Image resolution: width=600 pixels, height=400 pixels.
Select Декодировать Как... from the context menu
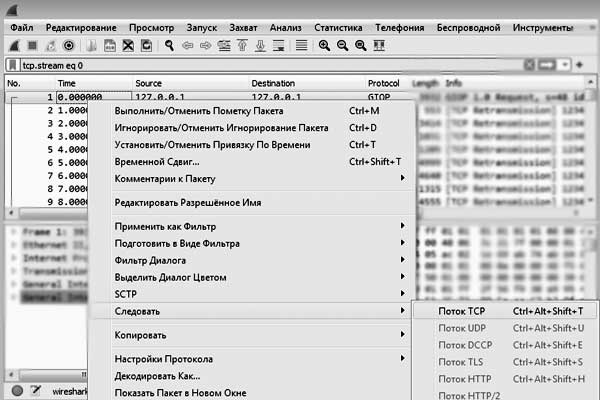[x=253, y=376]
